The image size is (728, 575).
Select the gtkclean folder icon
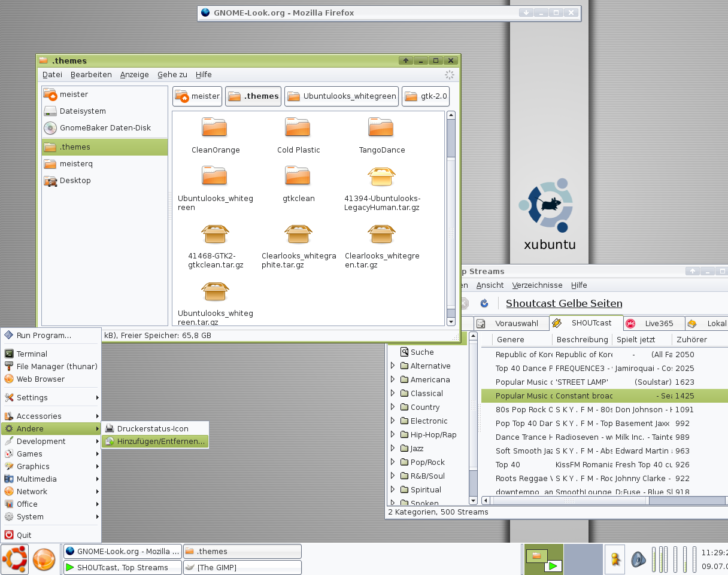coord(298,175)
